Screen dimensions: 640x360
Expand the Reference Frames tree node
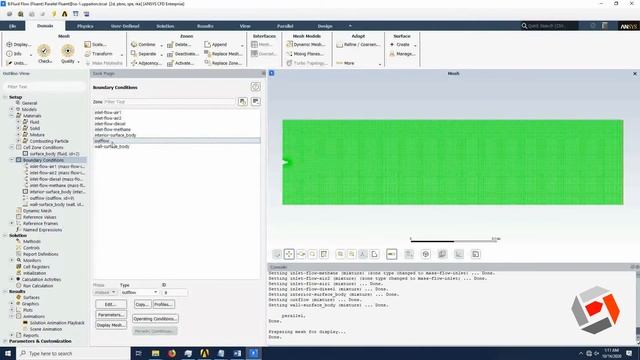pyautogui.click(x=12, y=223)
